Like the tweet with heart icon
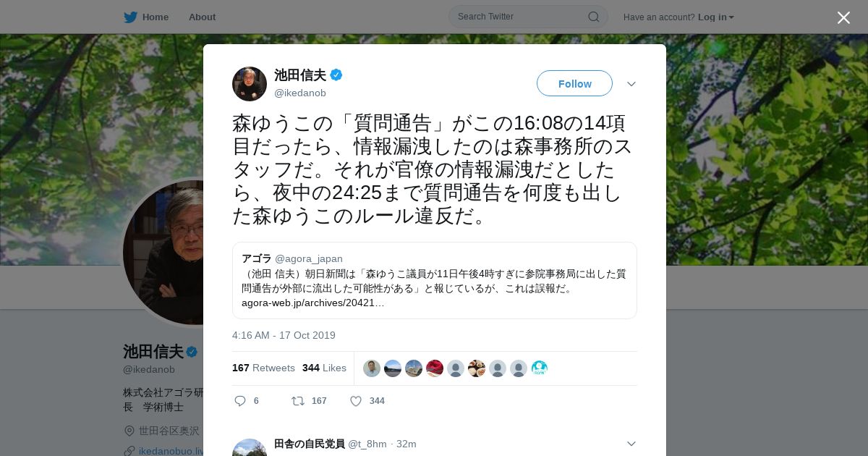The height and width of the screenshot is (456, 868). coord(355,401)
